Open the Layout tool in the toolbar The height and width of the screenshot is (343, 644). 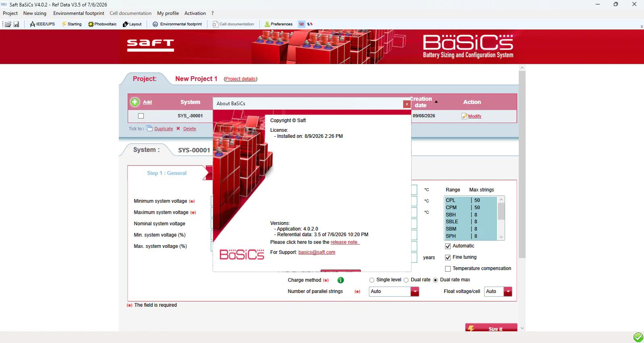(x=132, y=24)
